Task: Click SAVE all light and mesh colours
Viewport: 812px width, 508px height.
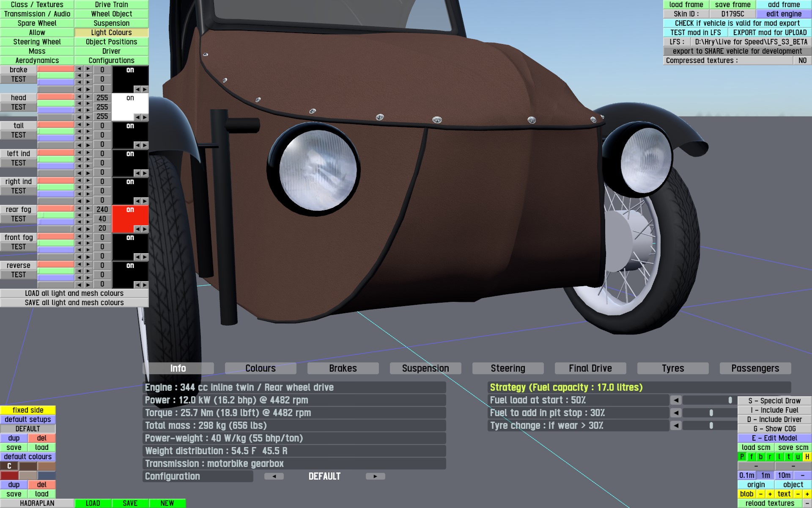Action: (x=74, y=303)
